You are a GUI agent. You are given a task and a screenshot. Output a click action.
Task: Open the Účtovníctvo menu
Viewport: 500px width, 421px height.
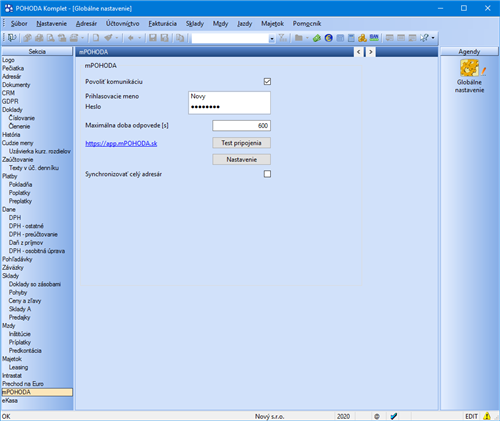pyautogui.click(x=122, y=24)
